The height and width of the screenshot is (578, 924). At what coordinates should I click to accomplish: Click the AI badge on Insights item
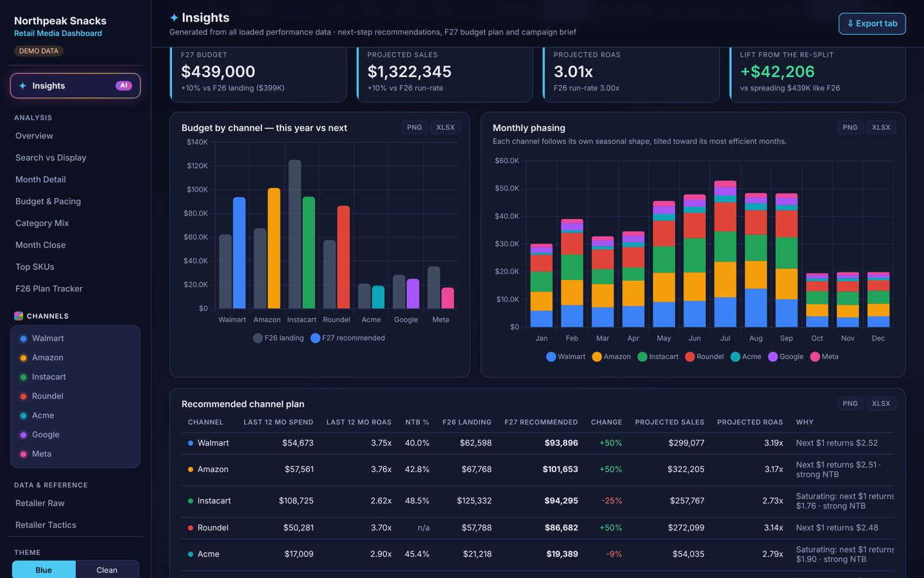point(124,85)
